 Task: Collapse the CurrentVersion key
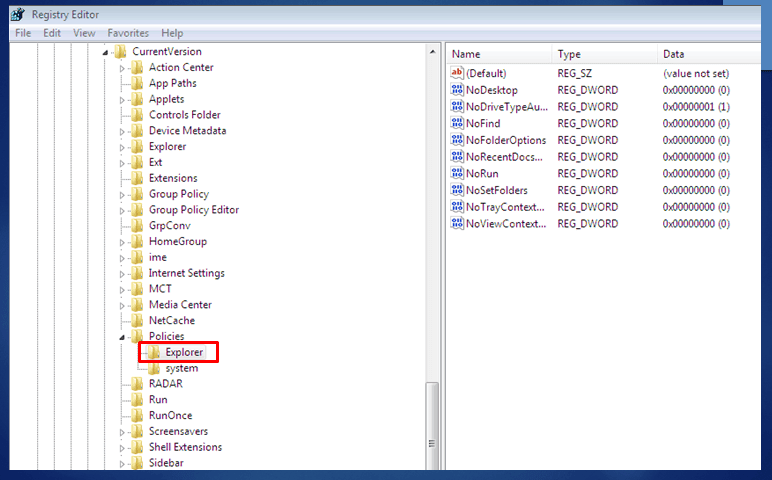pos(105,52)
